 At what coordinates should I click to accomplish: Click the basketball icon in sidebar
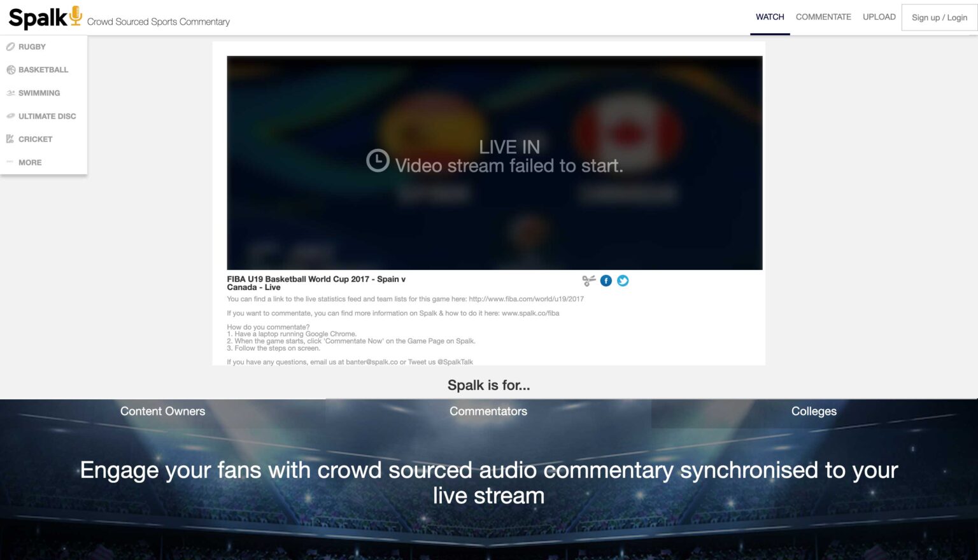(10, 70)
